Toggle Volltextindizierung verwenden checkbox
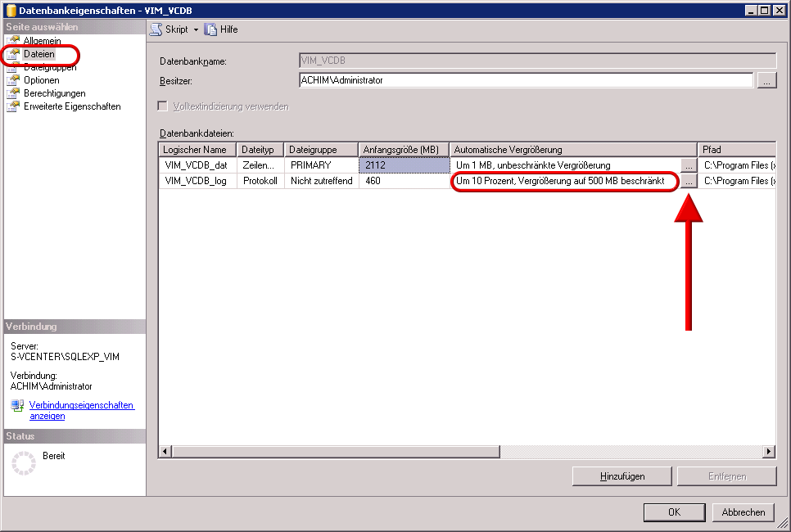 coord(162,106)
